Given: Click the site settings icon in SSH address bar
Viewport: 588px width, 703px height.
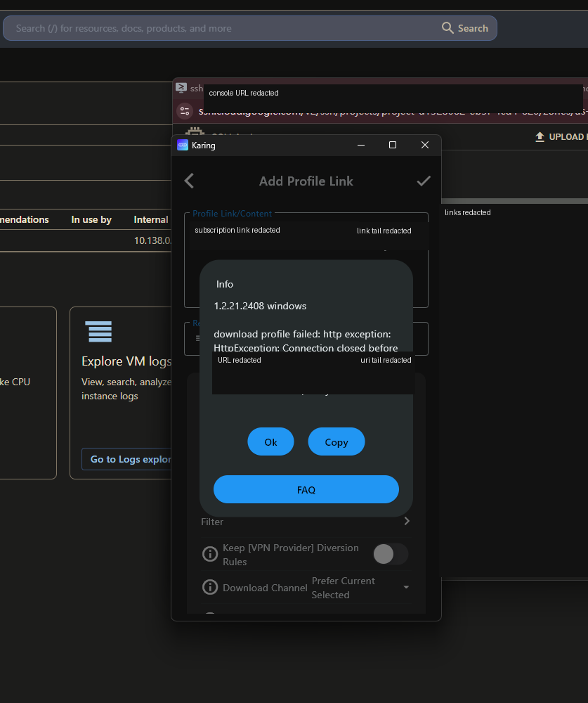Looking at the screenshot, I should tap(185, 111).
